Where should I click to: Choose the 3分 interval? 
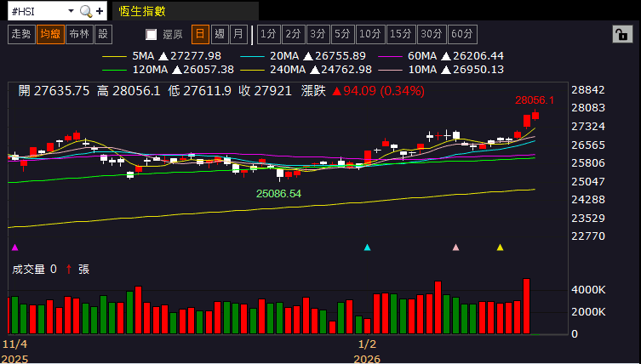318,34
